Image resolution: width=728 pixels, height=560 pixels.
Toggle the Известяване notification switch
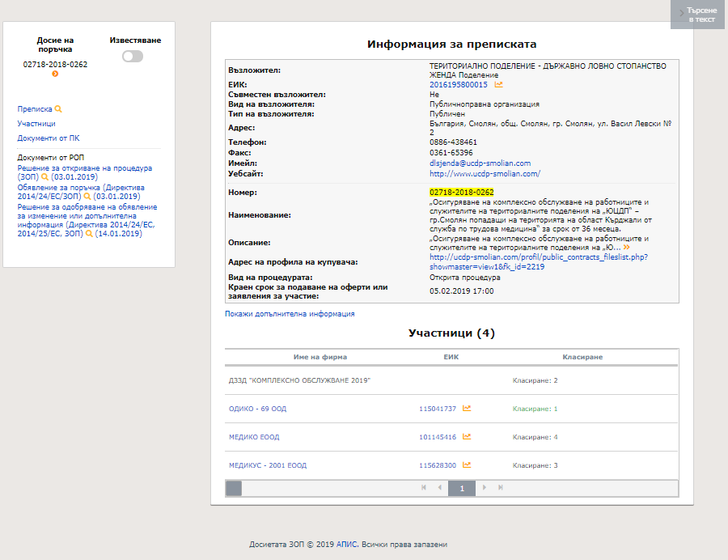(133, 57)
